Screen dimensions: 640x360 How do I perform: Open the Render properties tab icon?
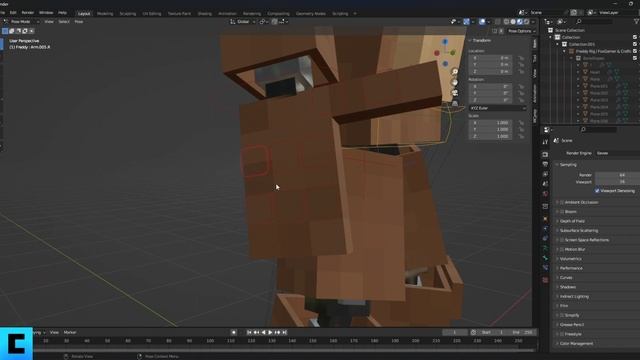click(545, 155)
